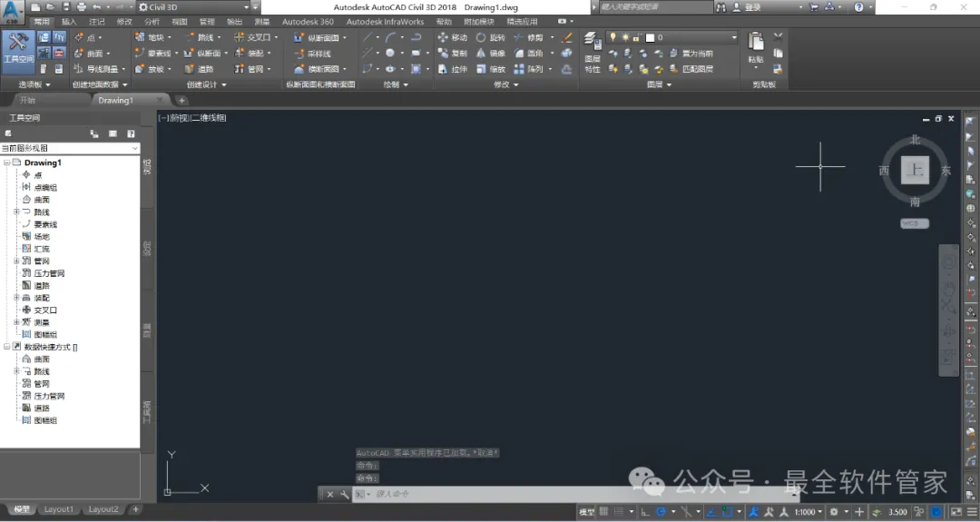Click the Corridor (道路) tool in Create Design panel

coord(200,69)
